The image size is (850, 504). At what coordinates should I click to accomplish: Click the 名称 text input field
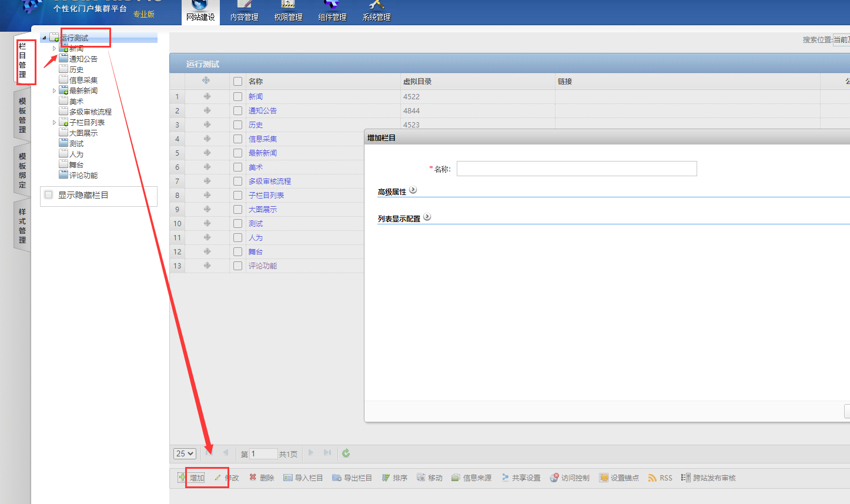[x=576, y=169]
